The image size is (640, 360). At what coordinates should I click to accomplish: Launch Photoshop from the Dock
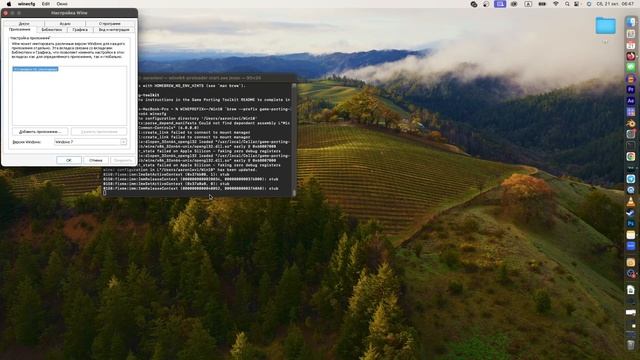coord(631,224)
